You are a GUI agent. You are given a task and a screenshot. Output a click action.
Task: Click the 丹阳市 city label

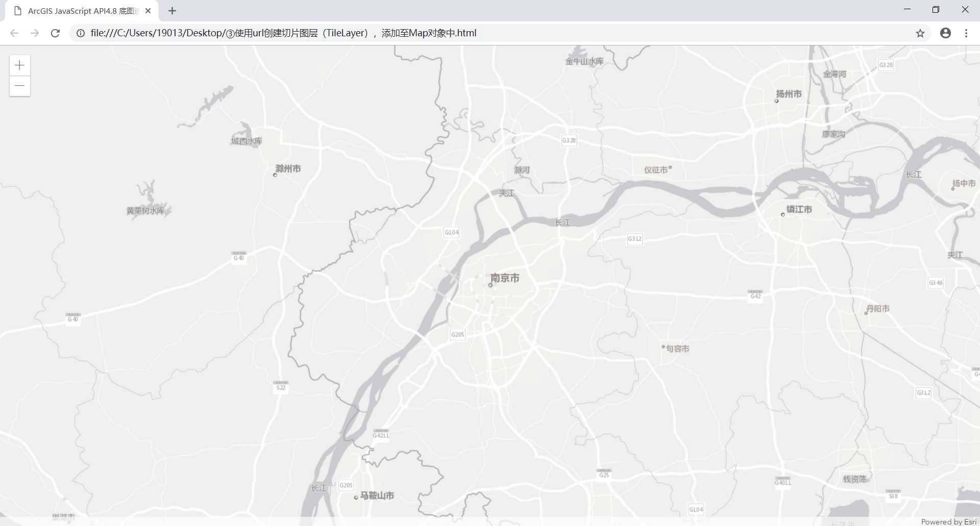[878, 309]
